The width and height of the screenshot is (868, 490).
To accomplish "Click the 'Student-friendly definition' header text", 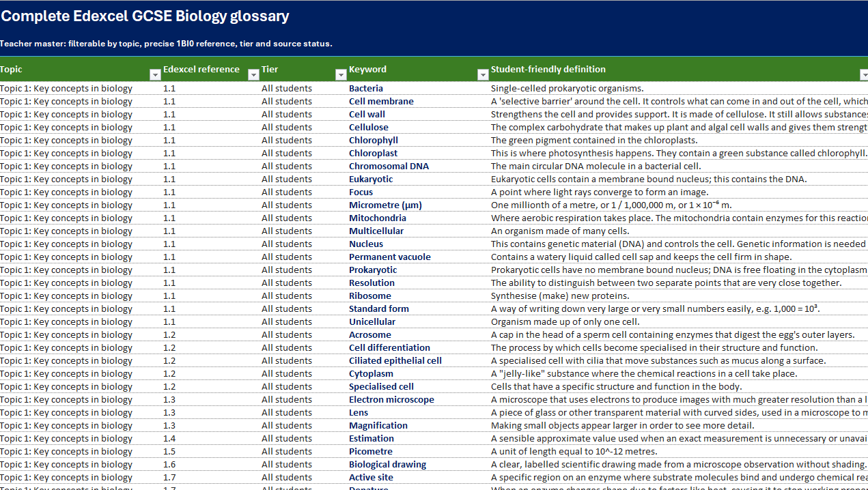I will [548, 69].
